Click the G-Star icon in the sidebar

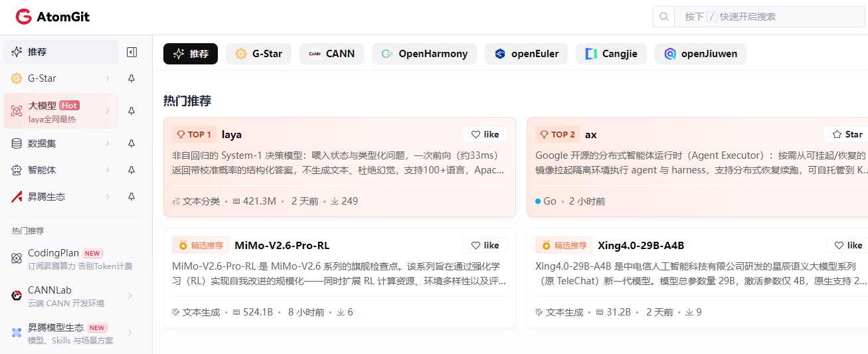tap(17, 78)
